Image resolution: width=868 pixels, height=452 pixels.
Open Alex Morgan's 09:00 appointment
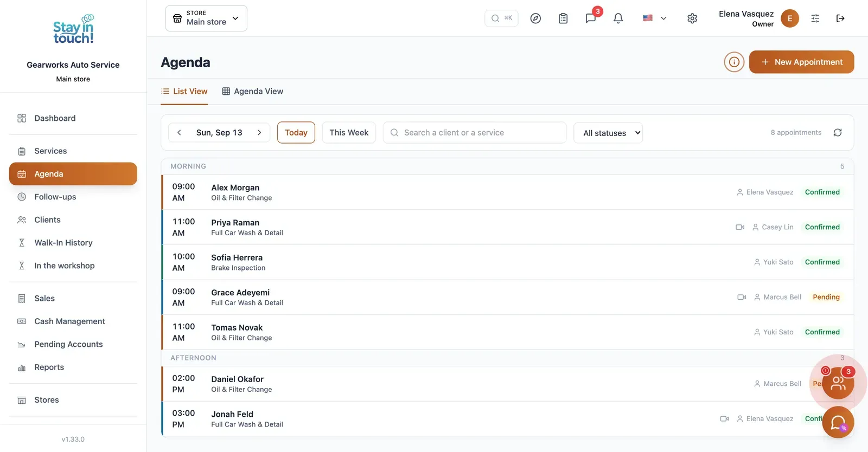pyautogui.click(x=508, y=192)
